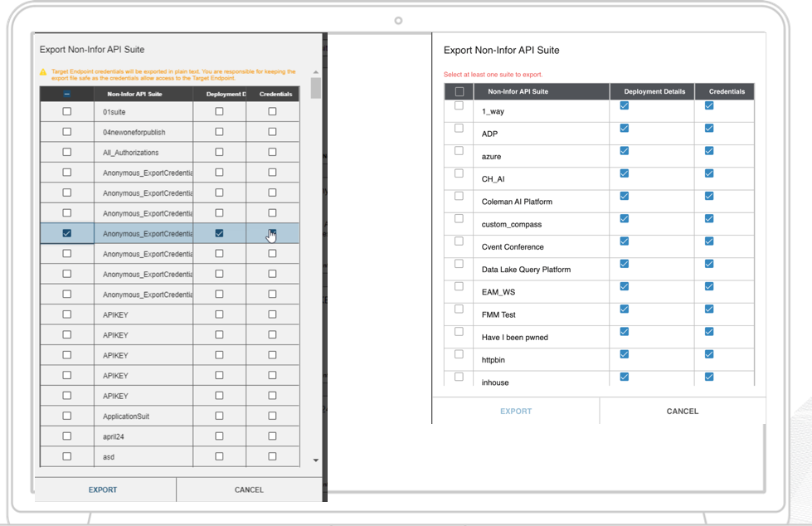Viewport: 812px width, 526px height.
Task: Uncheck Credentials for FMM Test
Action: coord(709,309)
